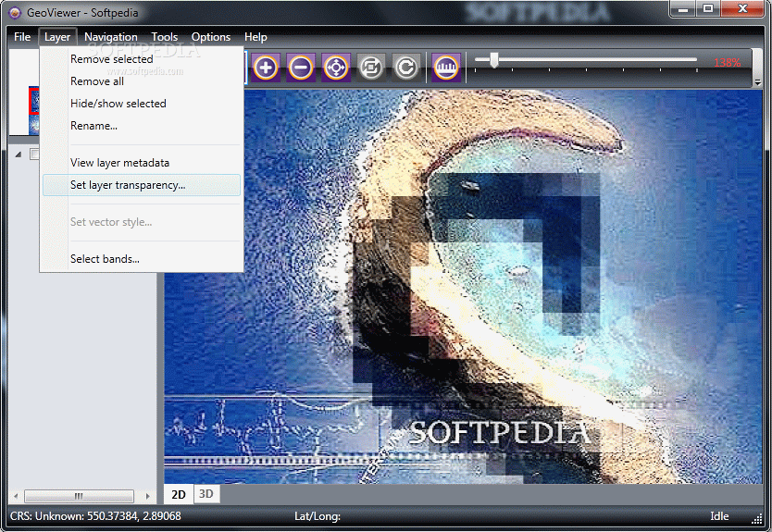Click the grey zoom-to-extent icon
Screen dimensions: 772x532
click(371, 67)
